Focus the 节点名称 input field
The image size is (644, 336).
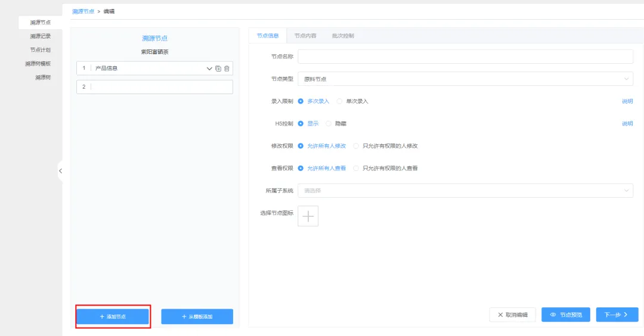point(465,57)
